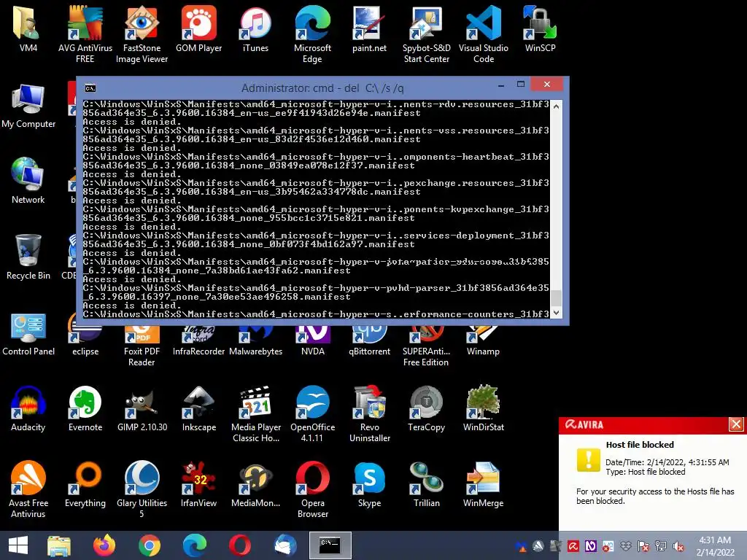Open Control Panel desktop icon
Image resolution: width=747 pixels, height=560 pixels.
(28, 333)
